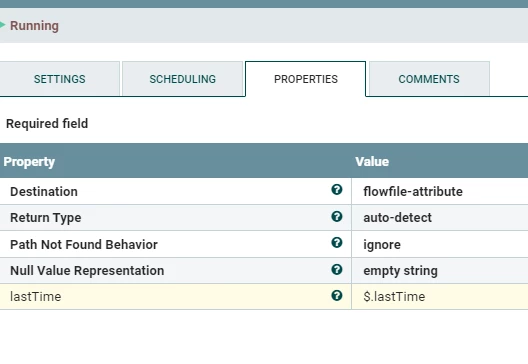The height and width of the screenshot is (364, 528).
Task: Click the green Running status arrow icon
Action: click(2, 25)
